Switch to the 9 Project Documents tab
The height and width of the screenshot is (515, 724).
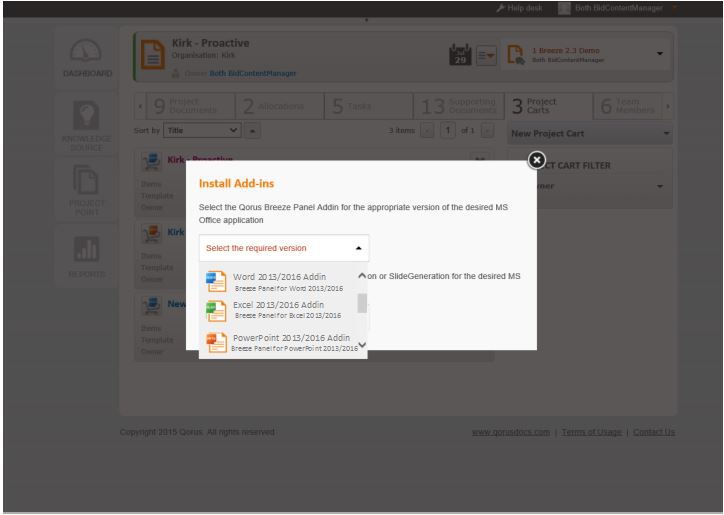pos(190,106)
